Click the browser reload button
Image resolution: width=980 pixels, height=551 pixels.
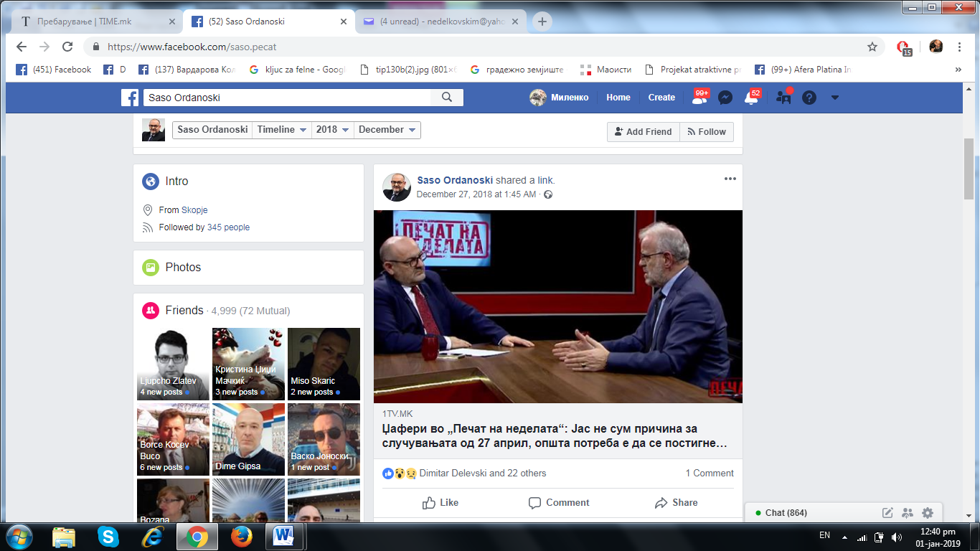click(67, 47)
